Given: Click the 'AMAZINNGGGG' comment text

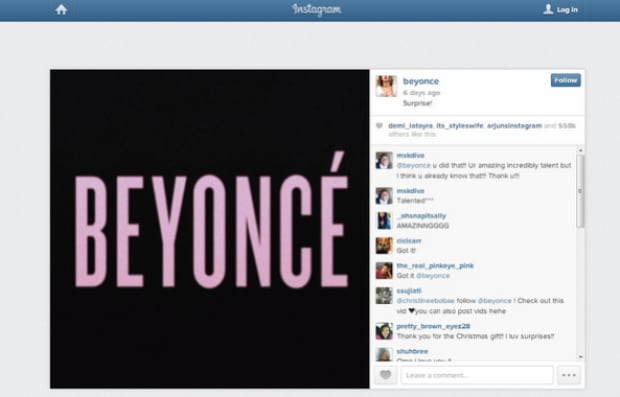Looking at the screenshot, I should [423, 226].
